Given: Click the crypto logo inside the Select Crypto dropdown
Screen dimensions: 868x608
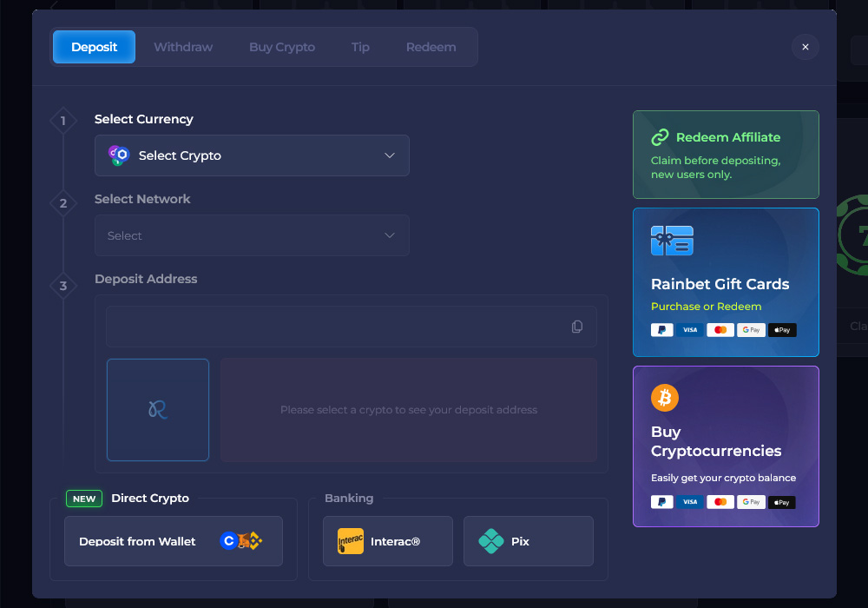Looking at the screenshot, I should (120, 155).
